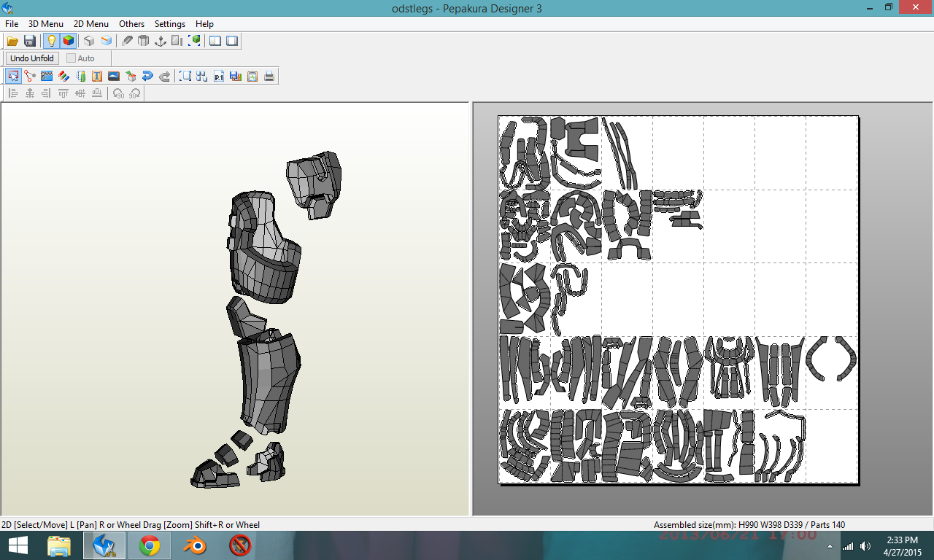The width and height of the screenshot is (934, 560).
Task: Click the Fit 2D view icon
Action: [185, 76]
